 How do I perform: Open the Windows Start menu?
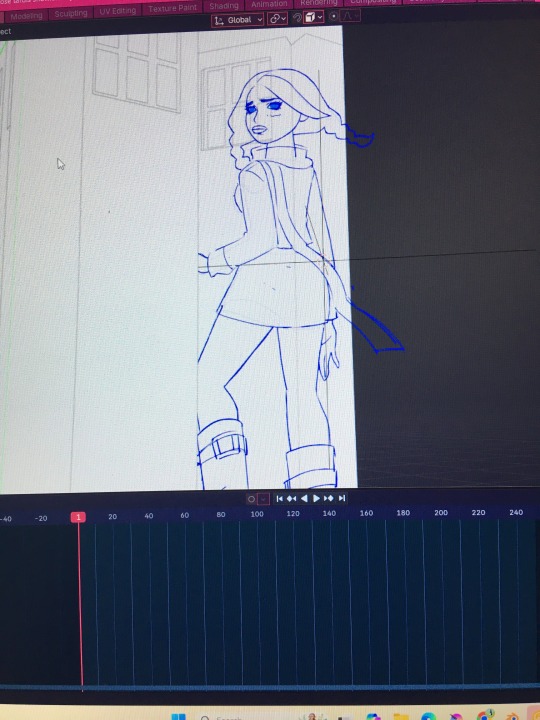tap(179, 716)
